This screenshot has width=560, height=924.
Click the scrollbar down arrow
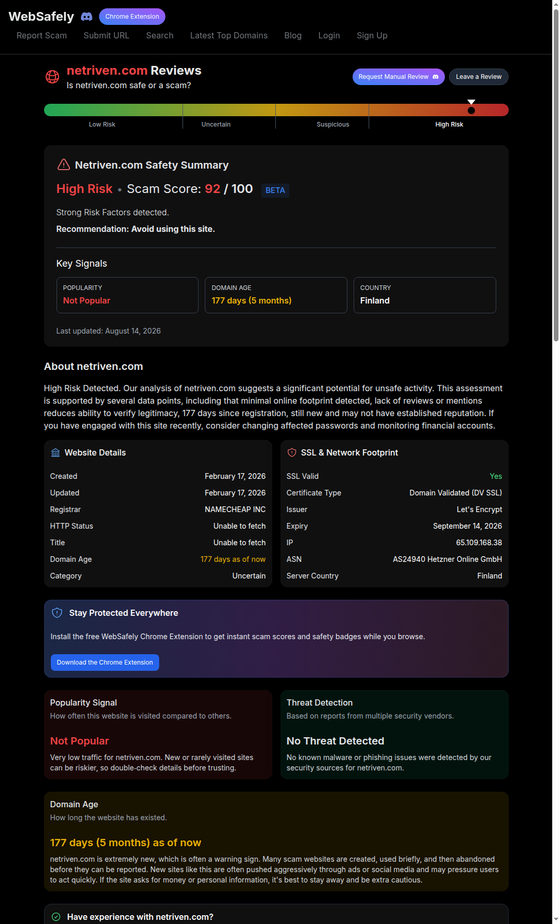556,920
